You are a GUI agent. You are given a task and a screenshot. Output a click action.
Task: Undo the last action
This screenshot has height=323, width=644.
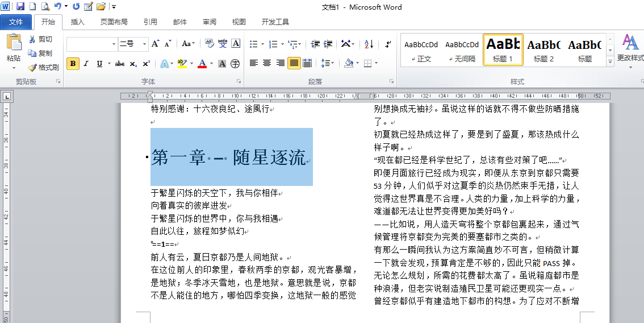point(58,7)
